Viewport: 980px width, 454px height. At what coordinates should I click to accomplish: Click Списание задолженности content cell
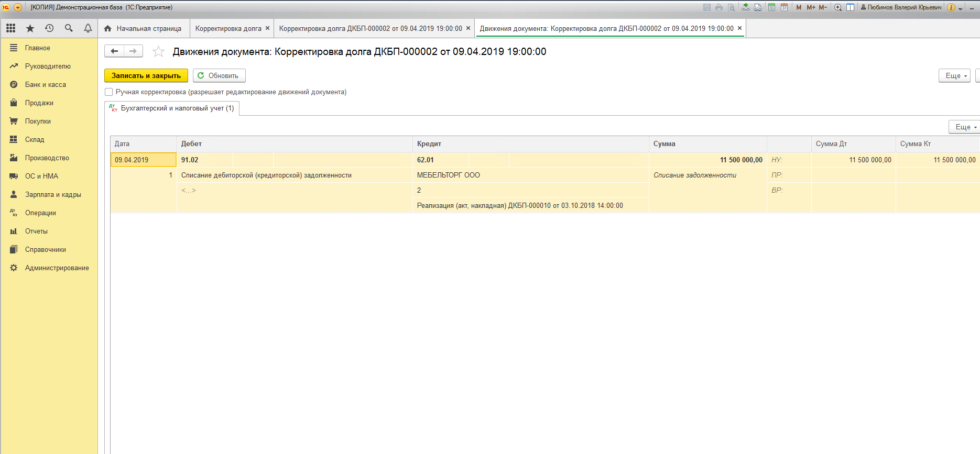(x=707, y=175)
